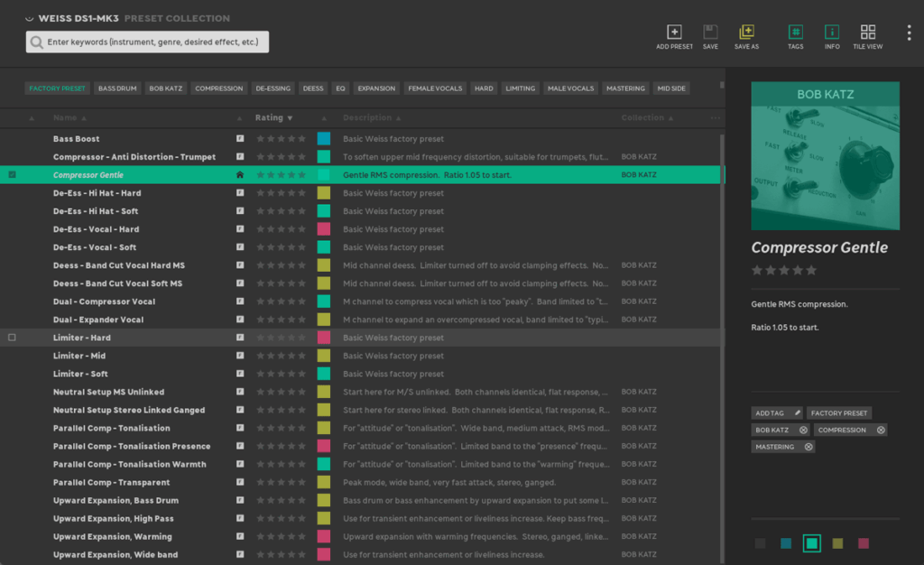Select the pink color swatch in info panel
The width and height of the screenshot is (924, 565).
pyautogui.click(x=864, y=543)
